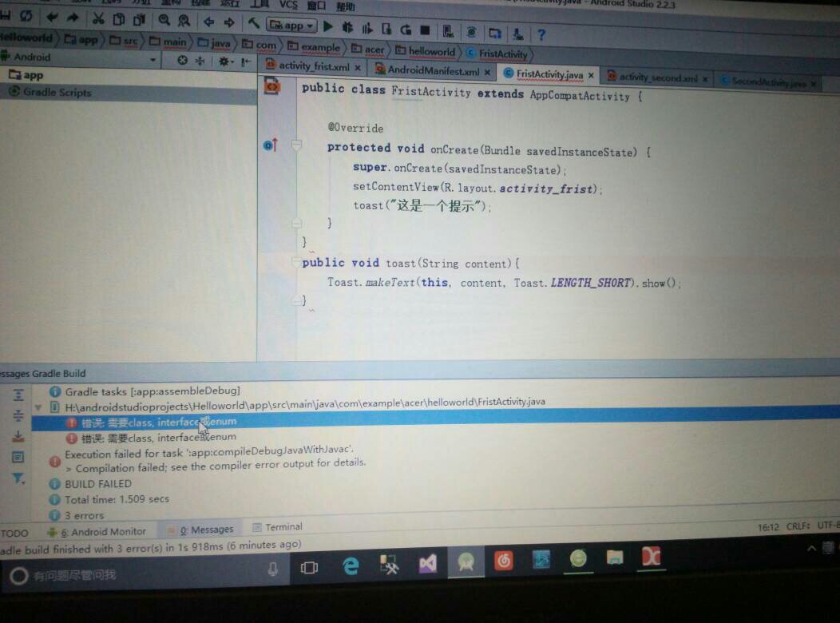
Task: Close the activity_frist.xml tab
Action: click(358, 68)
